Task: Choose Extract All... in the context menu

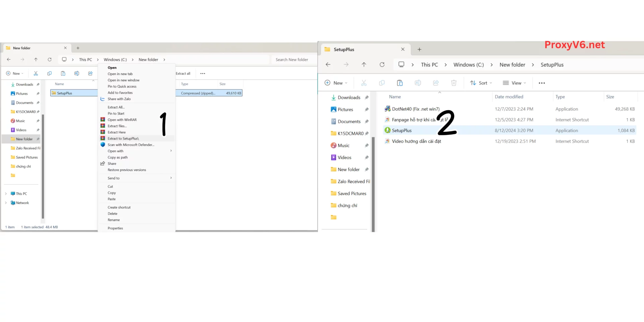Action: click(137, 107)
